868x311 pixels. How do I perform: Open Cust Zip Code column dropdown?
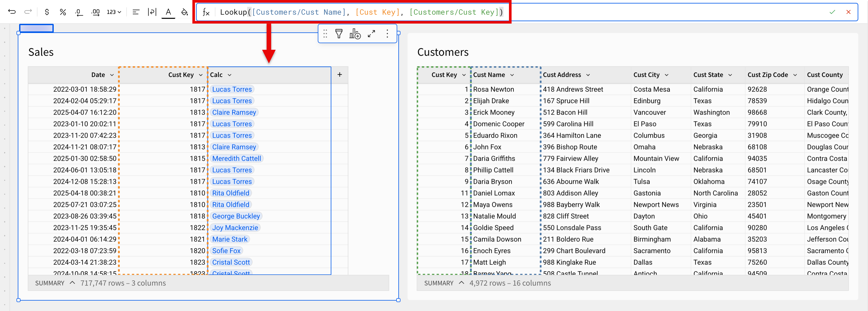(795, 75)
